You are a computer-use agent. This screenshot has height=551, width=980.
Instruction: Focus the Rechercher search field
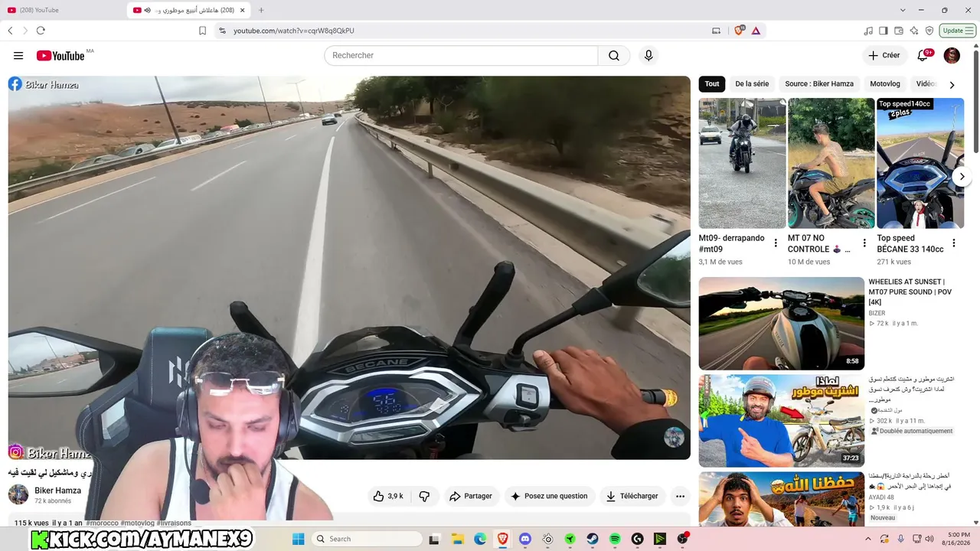(461, 55)
